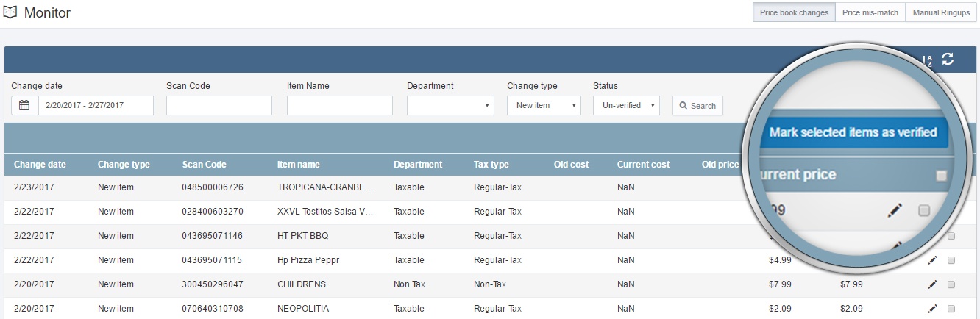Open the Change date calendar icon

coord(24,105)
